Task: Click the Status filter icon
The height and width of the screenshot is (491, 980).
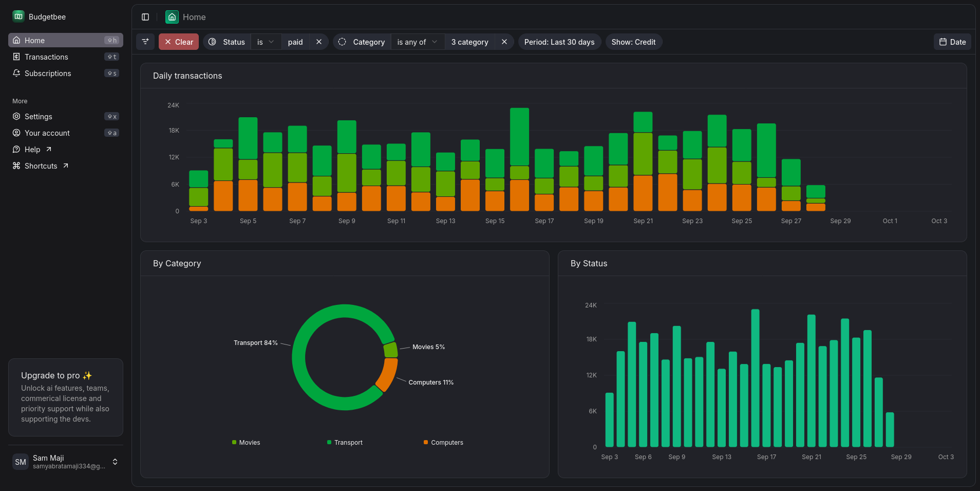Action: tap(212, 42)
